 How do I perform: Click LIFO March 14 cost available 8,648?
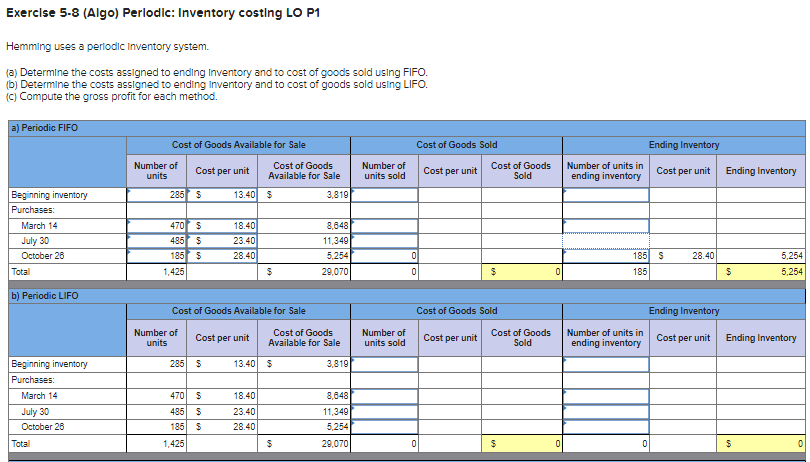(304, 396)
